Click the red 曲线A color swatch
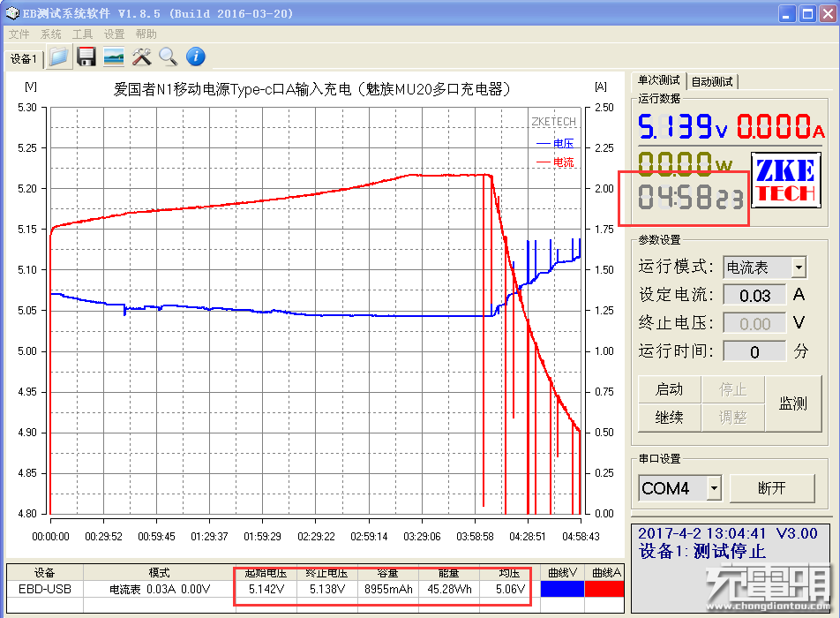Image resolution: width=840 pixels, height=618 pixels. [604, 589]
